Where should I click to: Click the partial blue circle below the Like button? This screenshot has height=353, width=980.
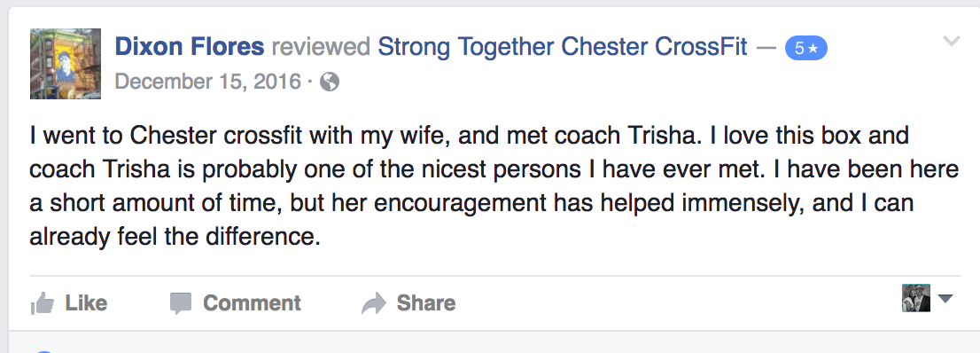(x=43, y=351)
